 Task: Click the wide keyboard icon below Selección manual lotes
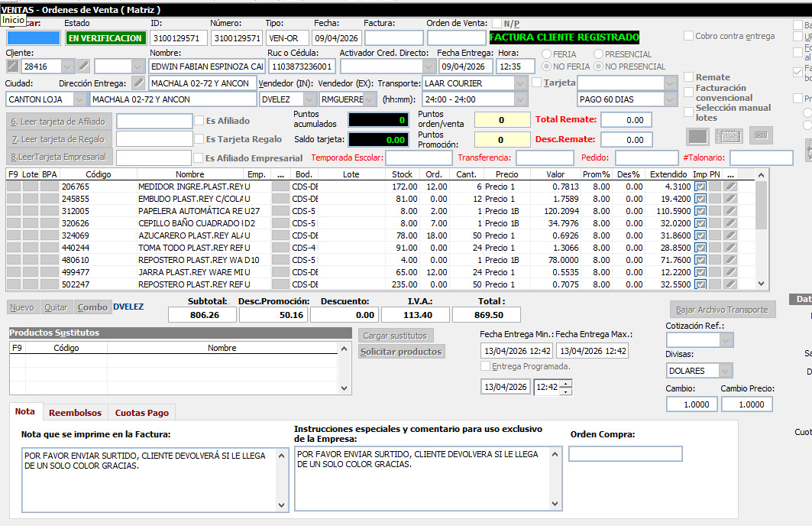coord(729,136)
